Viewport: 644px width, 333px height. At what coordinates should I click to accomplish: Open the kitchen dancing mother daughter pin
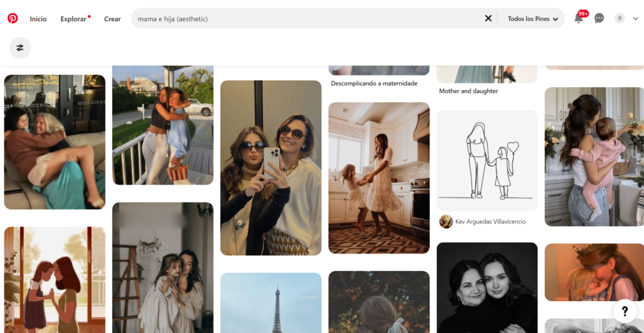click(x=379, y=178)
